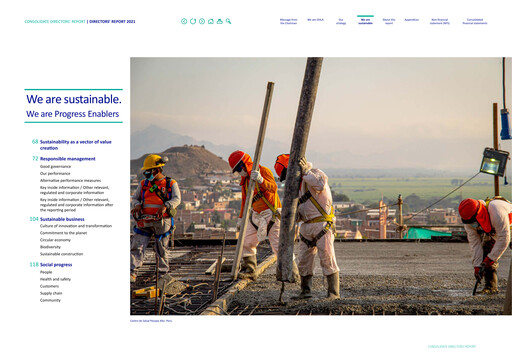Go to 'Social progress' section
512x362 pixels.
pyautogui.click(x=56, y=265)
